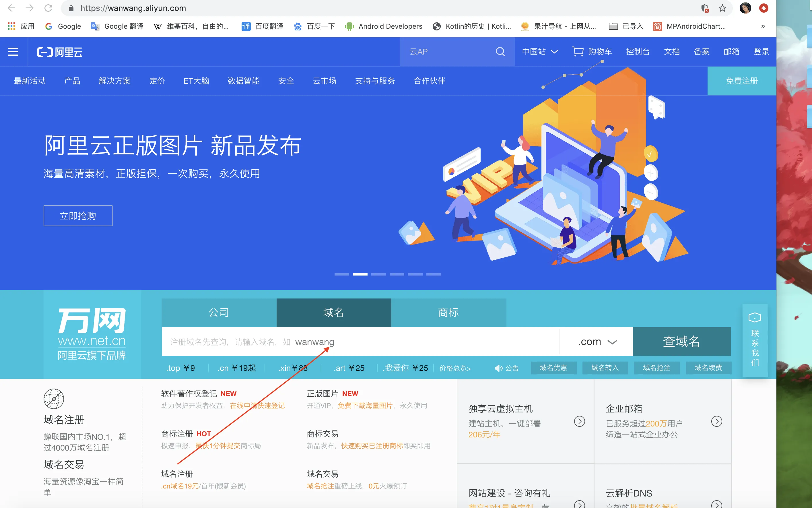Image resolution: width=812 pixels, height=508 pixels.
Task: Select the first carousel slide indicator
Action: coord(342,274)
